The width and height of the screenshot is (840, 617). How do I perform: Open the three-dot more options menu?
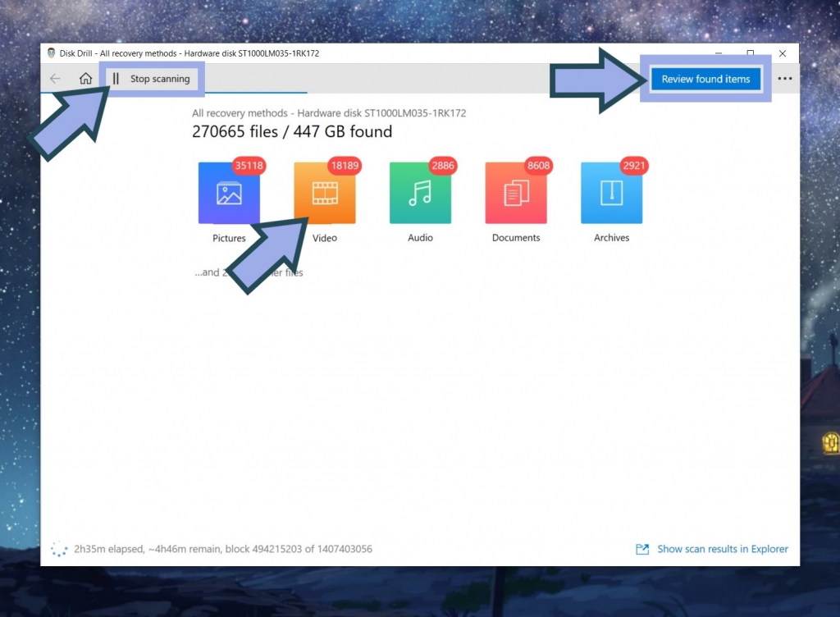(785, 79)
